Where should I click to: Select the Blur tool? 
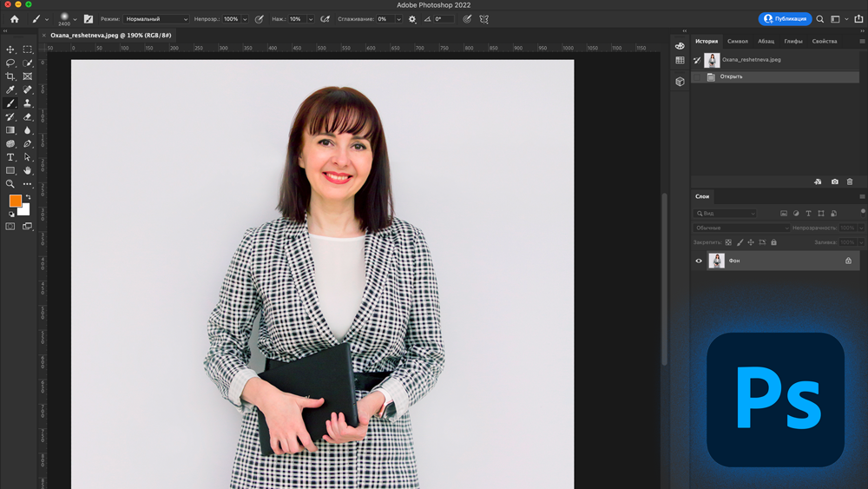pos(27,130)
